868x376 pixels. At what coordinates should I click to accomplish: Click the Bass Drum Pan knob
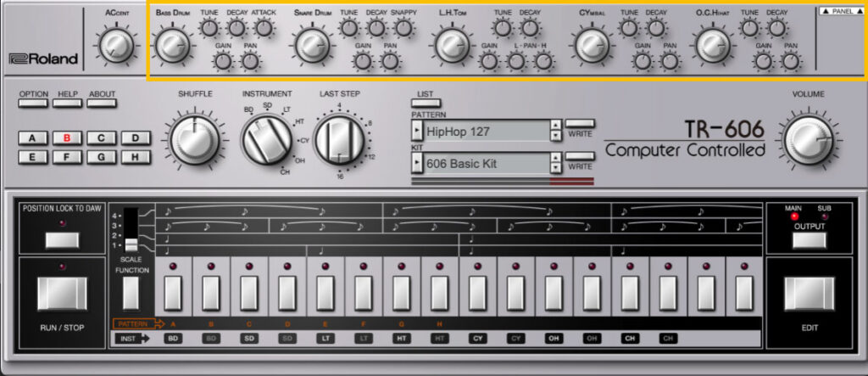pyautogui.click(x=250, y=61)
